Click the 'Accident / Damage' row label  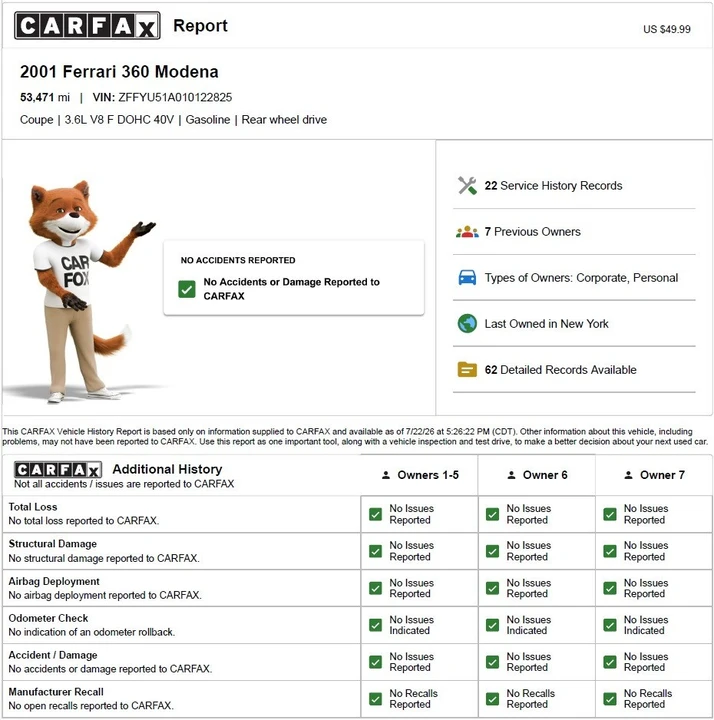pos(53,655)
